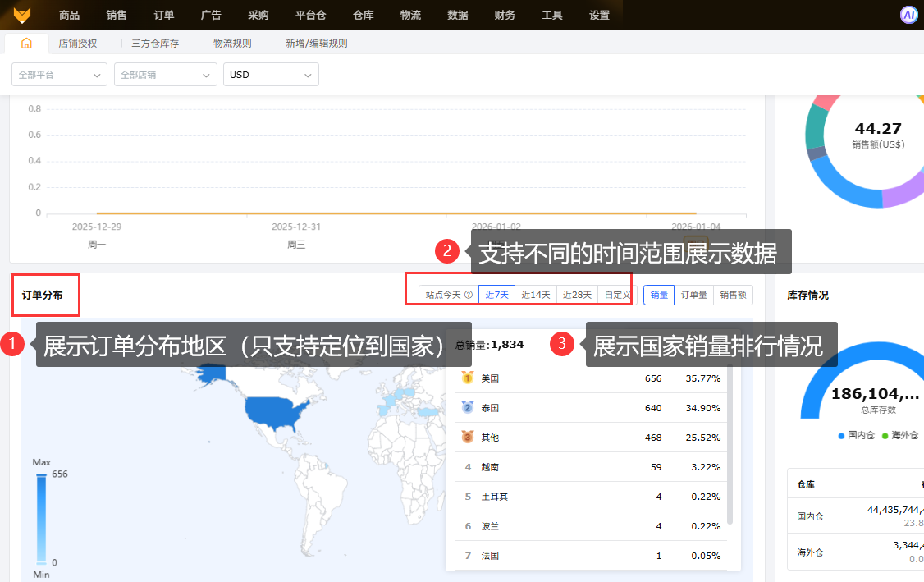The image size is (924, 582).
Task: Open the 销售 menu
Action: 117,16
